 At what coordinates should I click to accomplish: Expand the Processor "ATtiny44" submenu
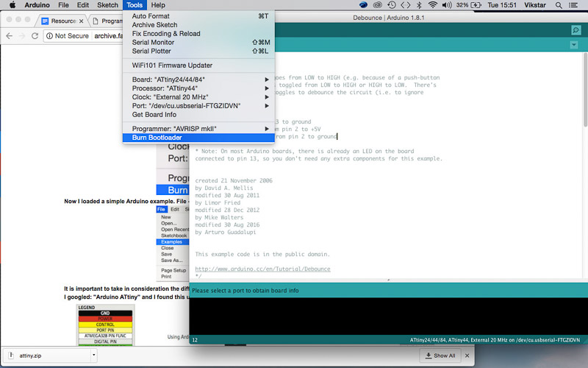pyautogui.click(x=198, y=88)
